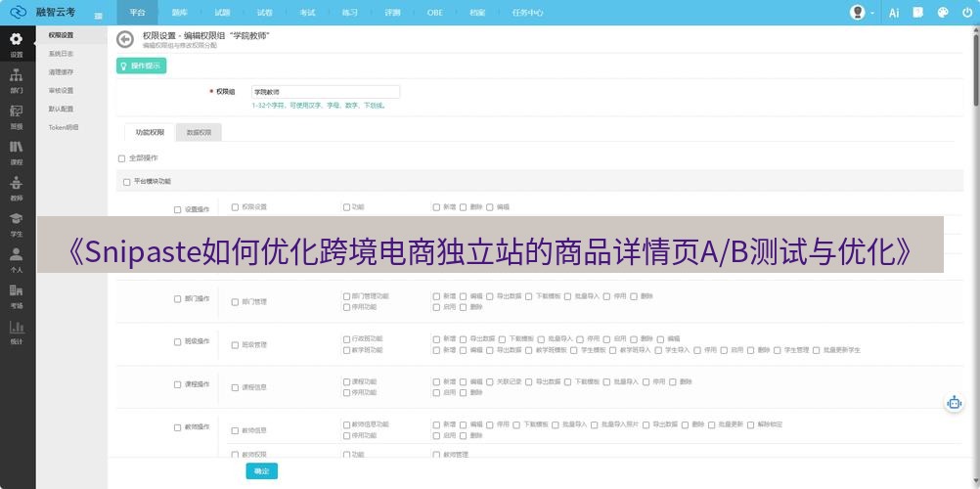Click the power logout icon
This screenshot has width=980, height=489.
[x=967, y=12]
